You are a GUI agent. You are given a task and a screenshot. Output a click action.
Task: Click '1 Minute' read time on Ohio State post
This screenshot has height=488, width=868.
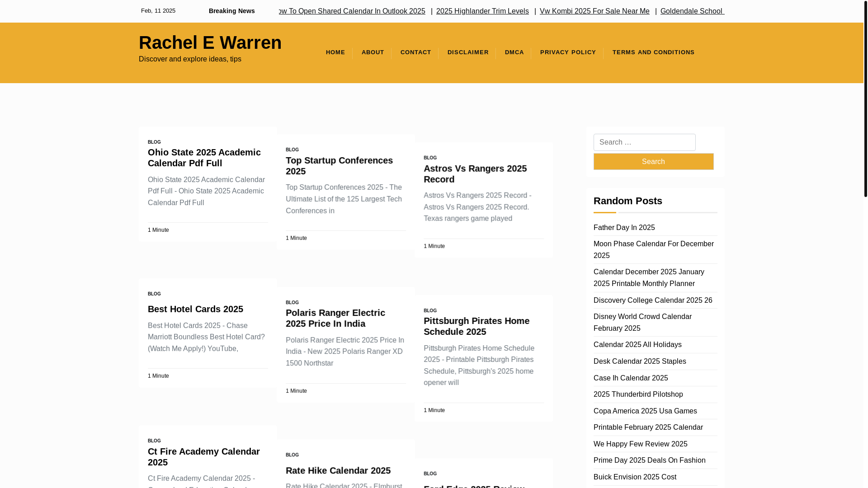pos(158,230)
